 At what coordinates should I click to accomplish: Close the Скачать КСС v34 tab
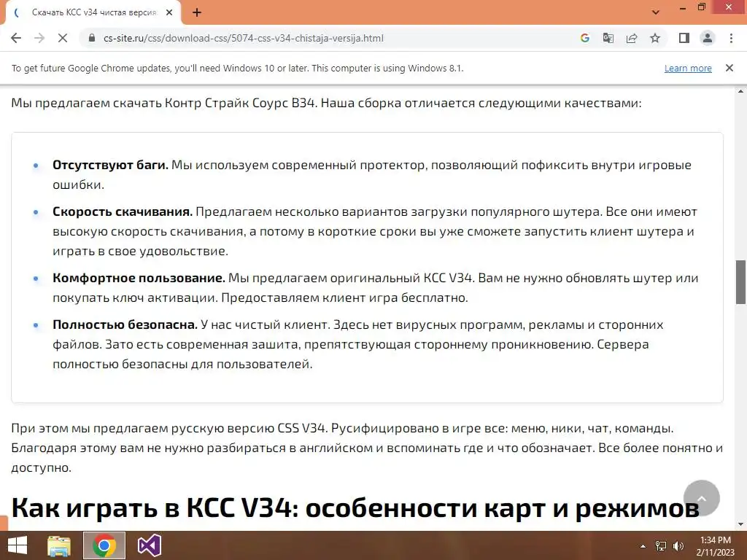pos(169,12)
